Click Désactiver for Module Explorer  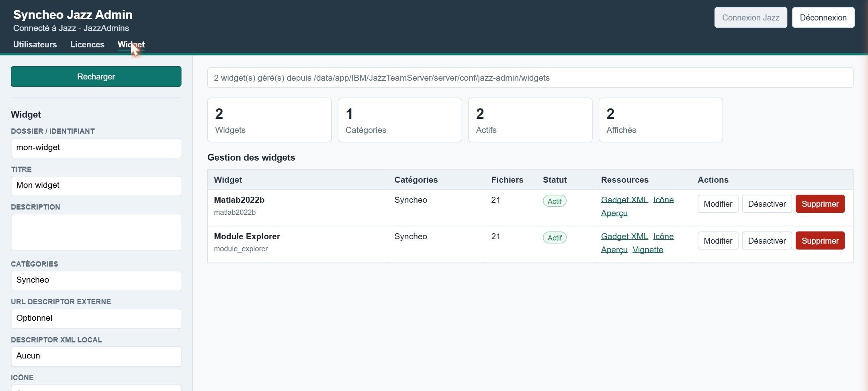pyautogui.click(x=767, y=241)
